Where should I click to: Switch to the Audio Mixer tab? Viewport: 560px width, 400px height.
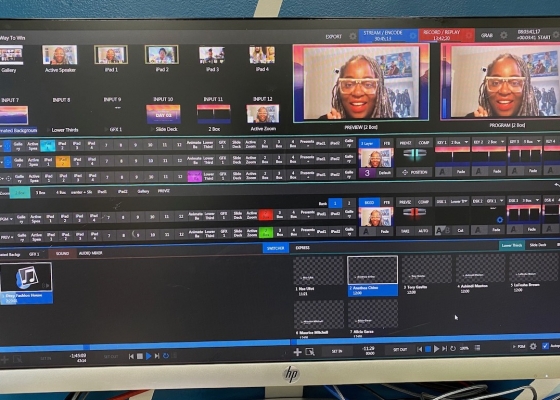pos(91,253)
